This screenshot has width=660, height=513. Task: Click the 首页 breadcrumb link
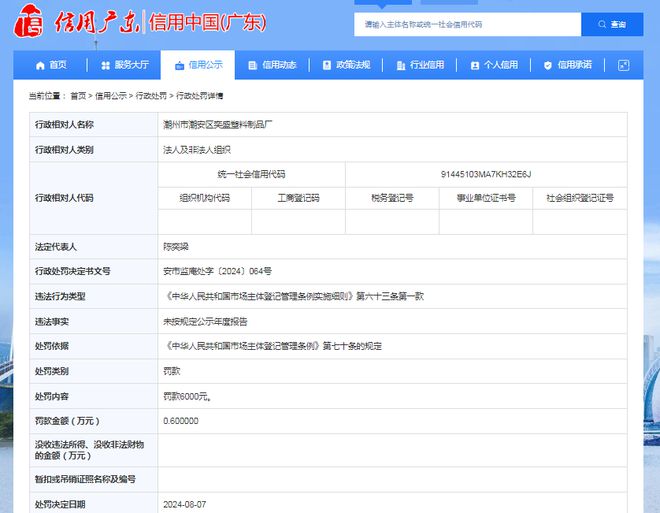[78, 96]
